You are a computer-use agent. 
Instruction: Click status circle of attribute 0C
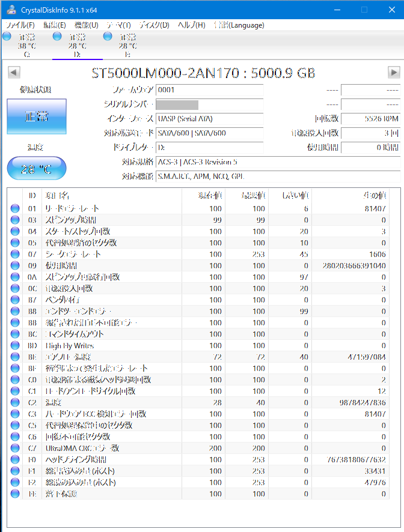click(x=15, y=288)
